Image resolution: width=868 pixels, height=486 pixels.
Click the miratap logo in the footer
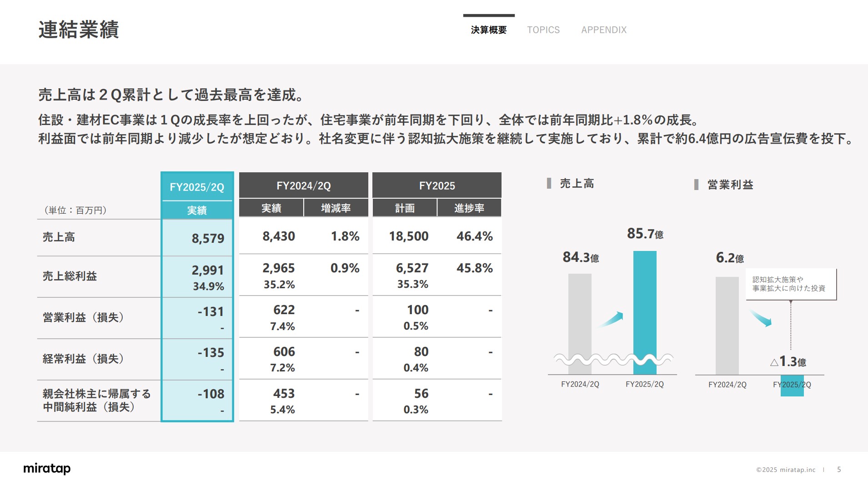47,468
